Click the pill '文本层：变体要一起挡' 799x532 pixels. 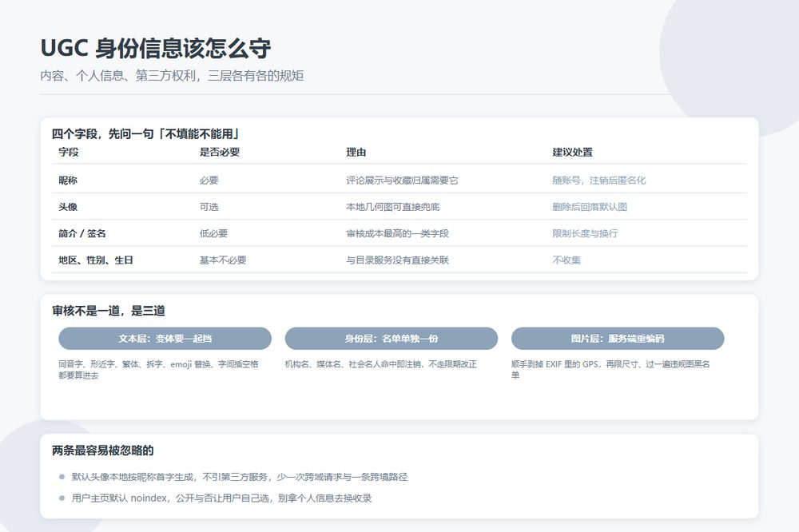click(165, 339)
